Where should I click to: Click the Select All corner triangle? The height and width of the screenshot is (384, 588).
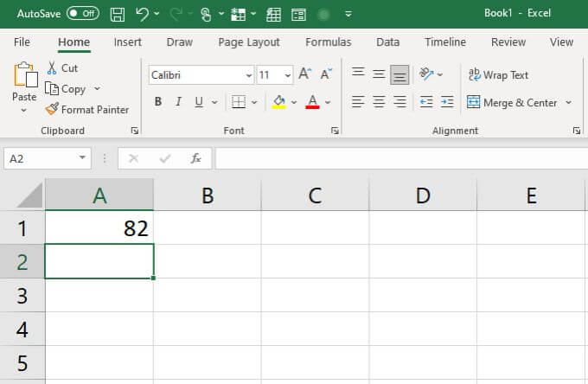coord(29,195)
